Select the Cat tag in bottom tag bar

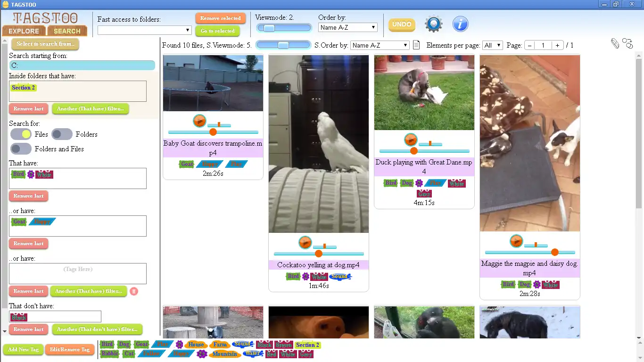coord(129,354)
